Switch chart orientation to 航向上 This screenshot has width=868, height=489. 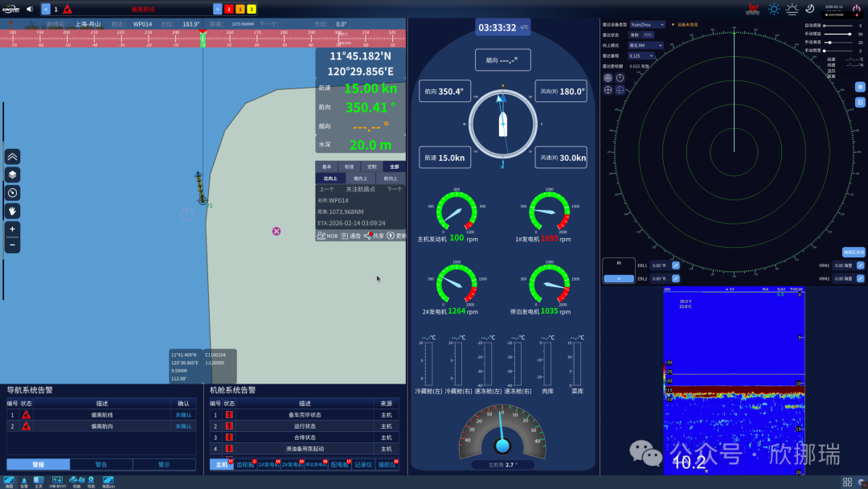[x=391, y=179]
